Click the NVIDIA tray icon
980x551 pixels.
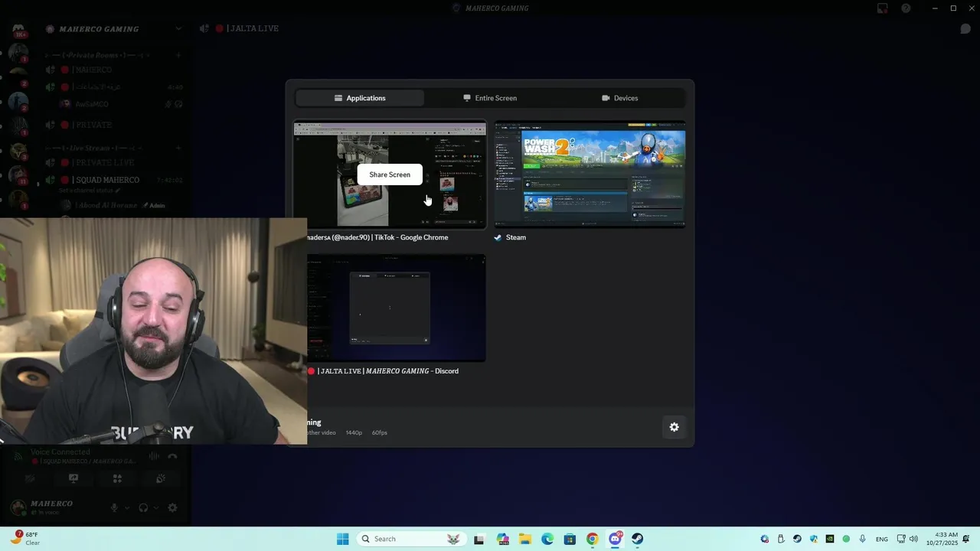(x=829, y=539)
